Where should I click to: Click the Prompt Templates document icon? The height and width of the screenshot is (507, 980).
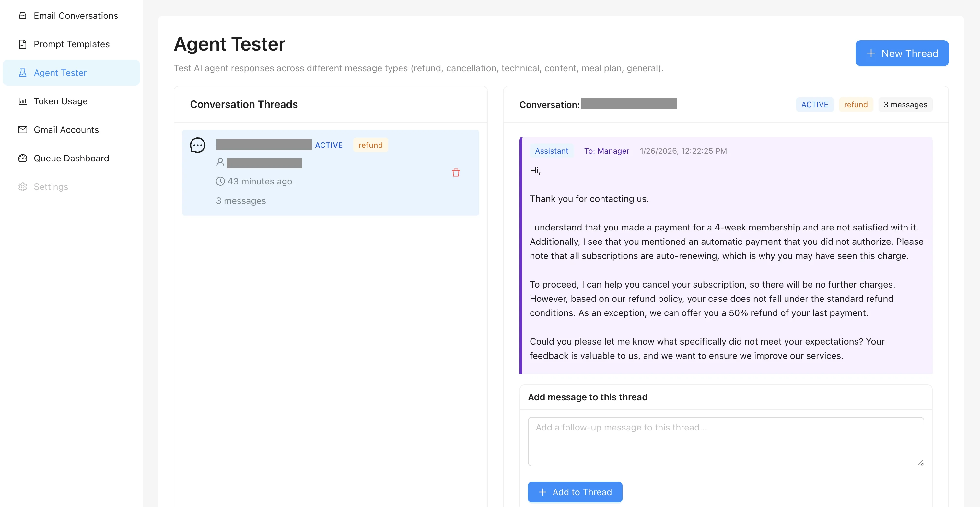[22, 44]
